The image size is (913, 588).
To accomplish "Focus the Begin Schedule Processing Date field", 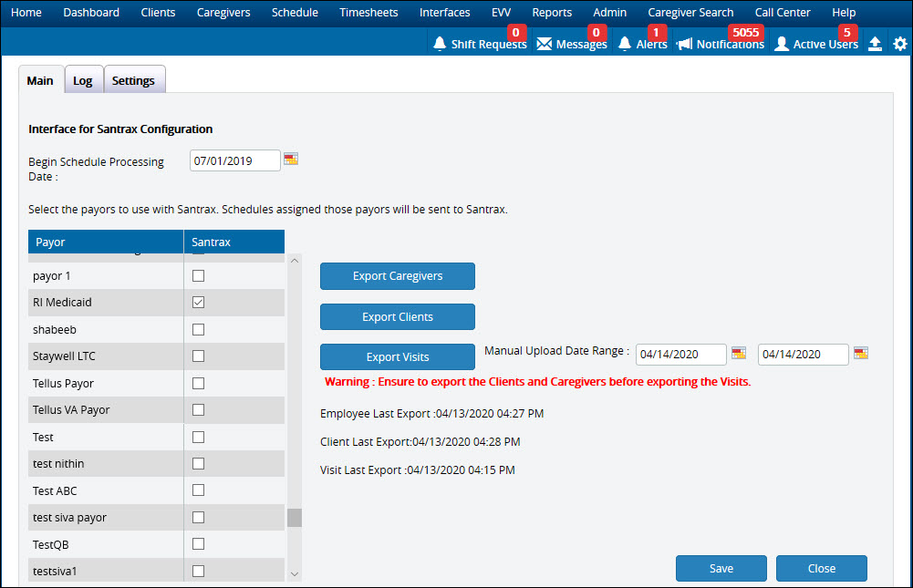I will point(235,160).
